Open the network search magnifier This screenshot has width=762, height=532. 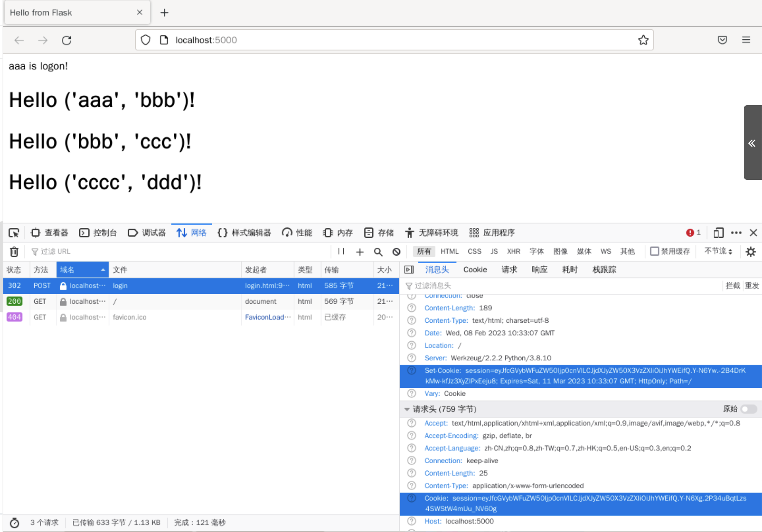[x=378, y=251]
